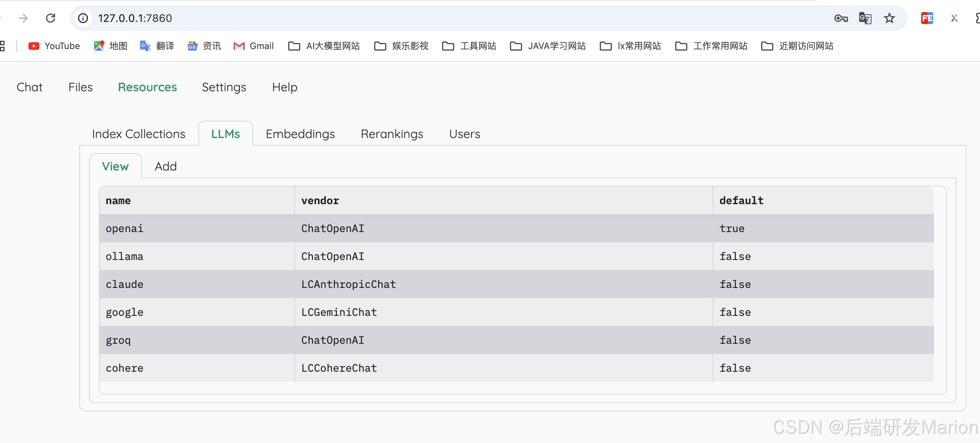Click the browser forward arrow
The width and height of the screenshot is (980, 443).
pos(23,18)
